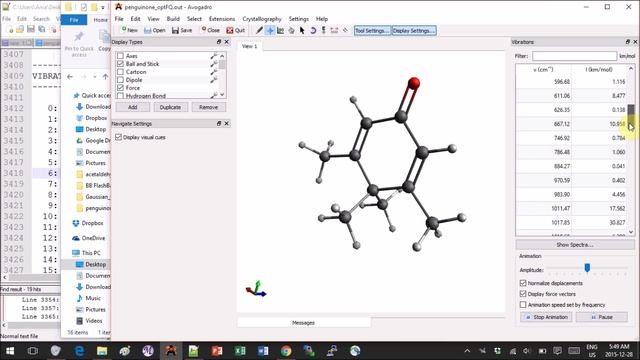Screen dimensions: 640x360
Task: Open the File menu in Avogadro
Action: 119,19
